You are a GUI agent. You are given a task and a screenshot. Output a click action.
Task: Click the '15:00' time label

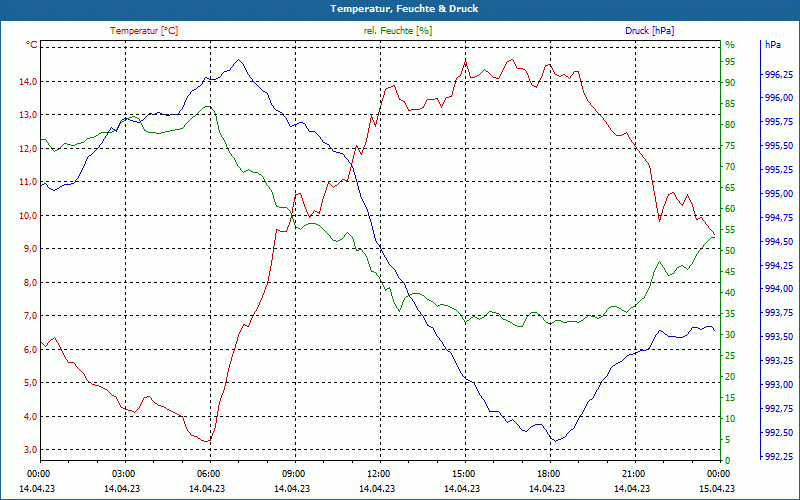point(463,473)
